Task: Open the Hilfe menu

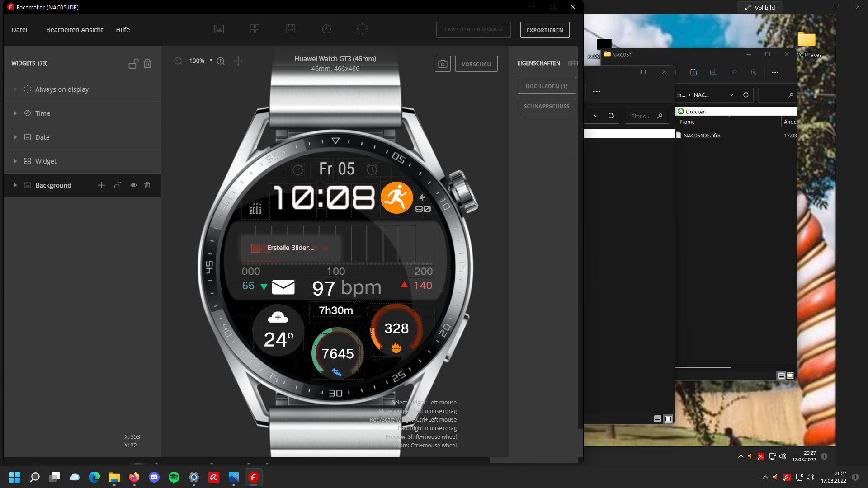Action: point(123,30)
